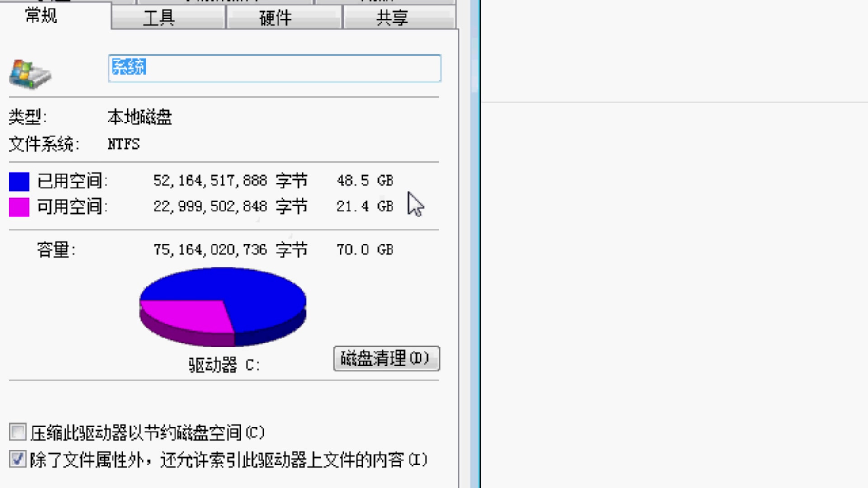This screenshot has height=488, width=868.
Task: Select the 工具 (Tools) tab
Action: [x=159, y=17]
